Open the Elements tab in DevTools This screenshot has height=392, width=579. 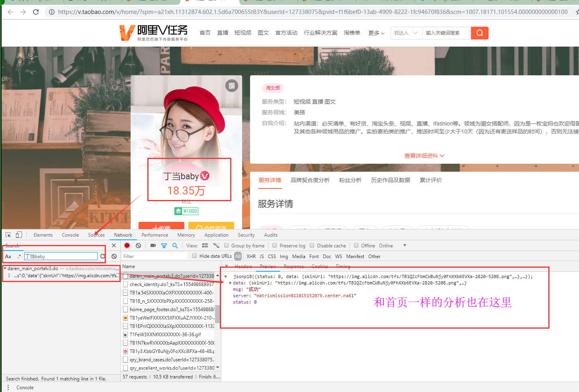(x=43, y=235)
